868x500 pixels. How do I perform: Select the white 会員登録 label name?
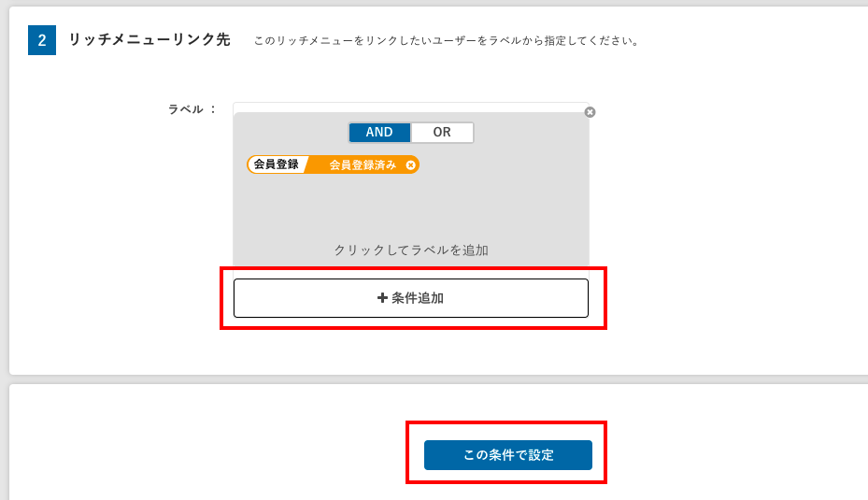click(x=276, y=164)
